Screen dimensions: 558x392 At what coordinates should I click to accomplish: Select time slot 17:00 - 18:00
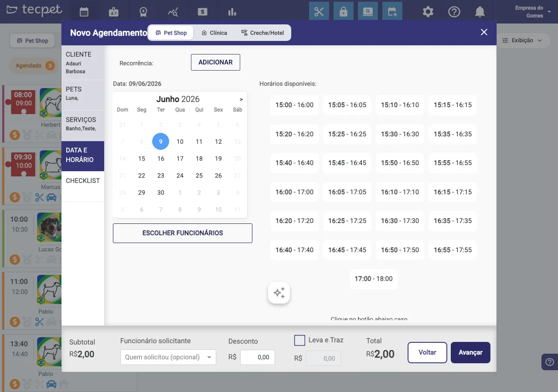pos(374,279)
